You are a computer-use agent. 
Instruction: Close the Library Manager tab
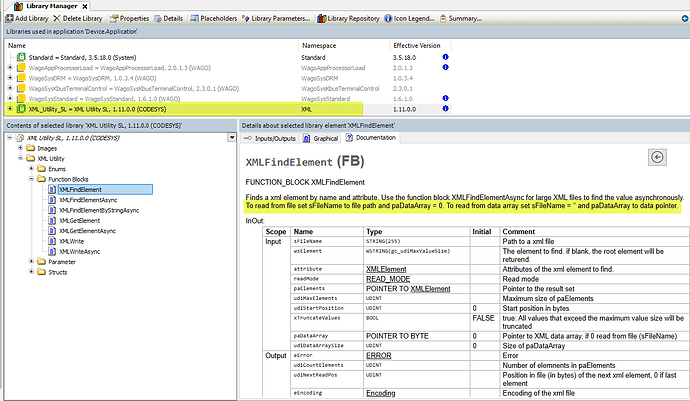(x=84, y=6)
